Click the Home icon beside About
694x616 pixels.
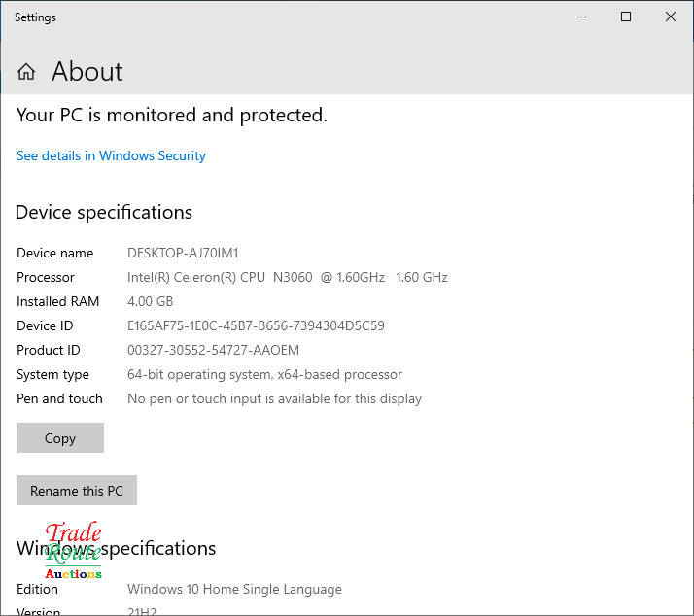tap(26, 72)
